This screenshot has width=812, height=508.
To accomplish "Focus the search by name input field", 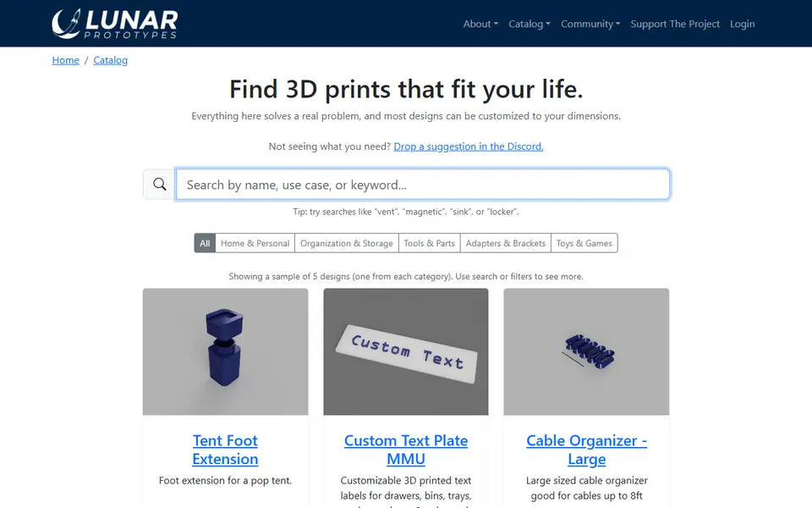I will point(423,184).
